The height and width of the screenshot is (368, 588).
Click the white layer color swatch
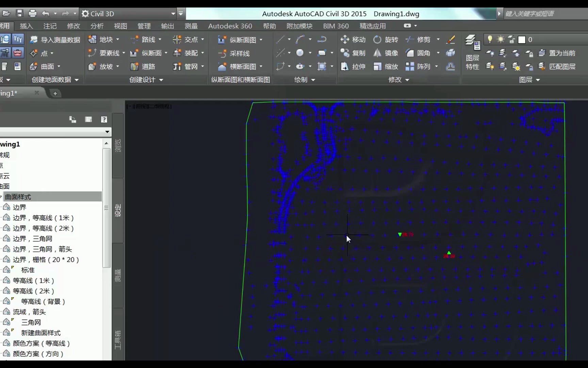(x=521, y=40)
